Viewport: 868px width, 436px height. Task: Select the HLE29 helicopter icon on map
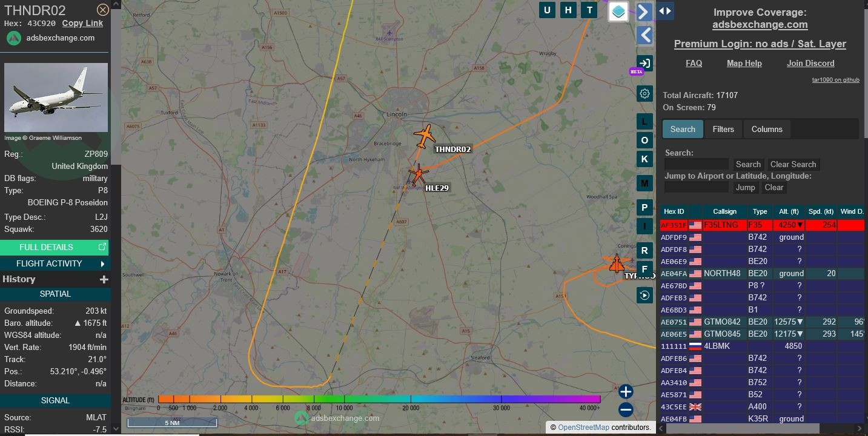pos(418,175)
